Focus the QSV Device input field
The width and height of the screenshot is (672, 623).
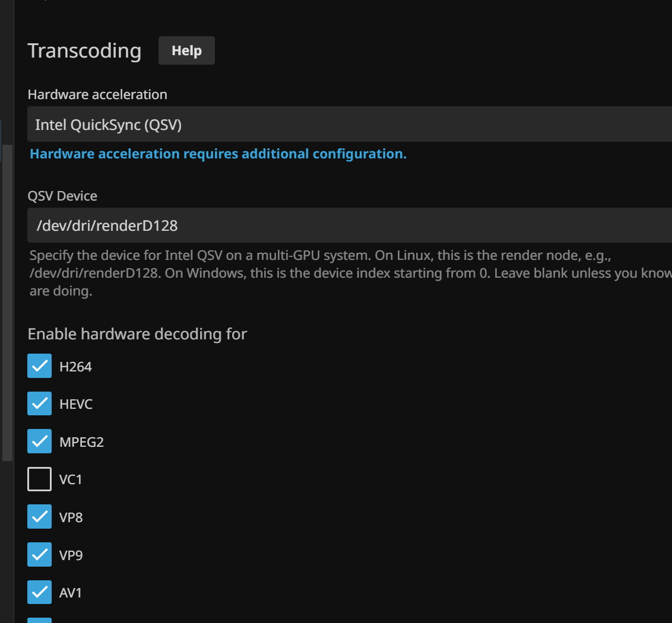(x=349, y=225)
